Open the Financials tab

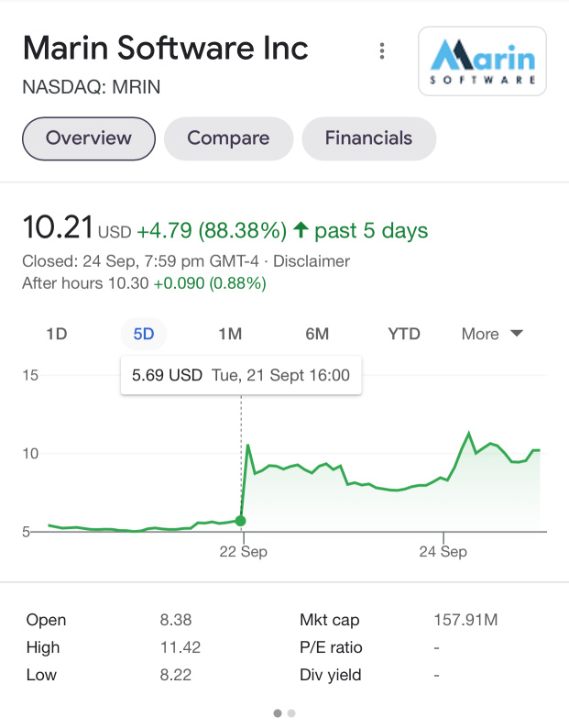[x=368, y=138]
